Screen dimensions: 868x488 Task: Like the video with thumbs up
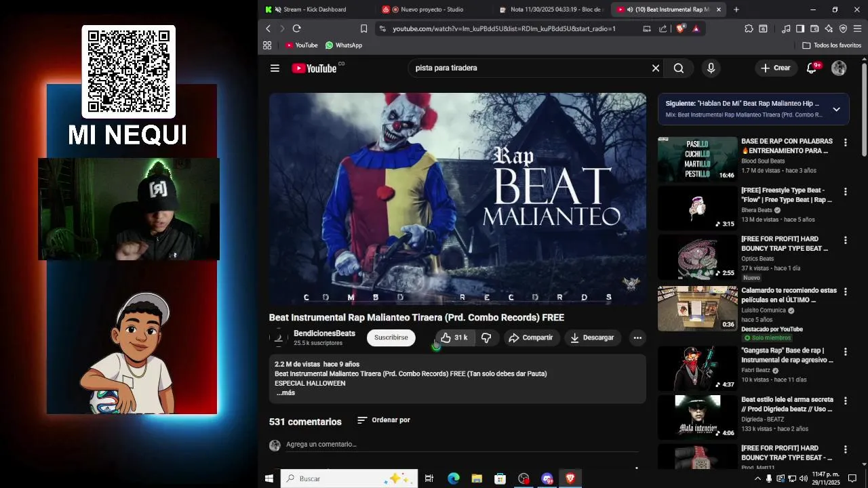(x=454, y=338)
